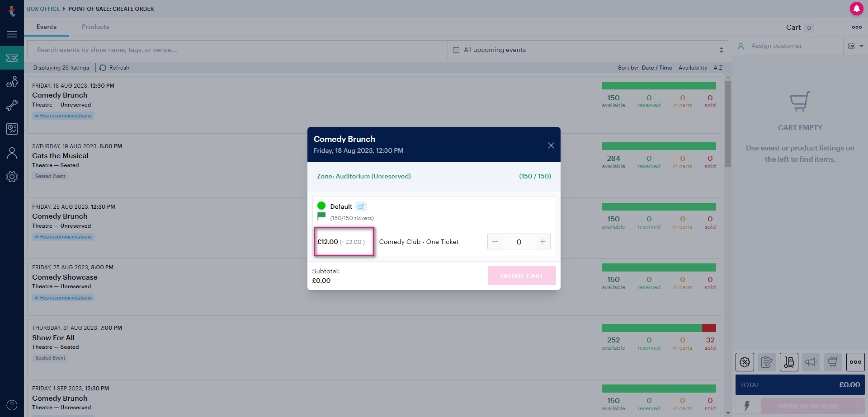Open the help question mark icon
This screenshot has height=417, width=868.
click(12, 405)
